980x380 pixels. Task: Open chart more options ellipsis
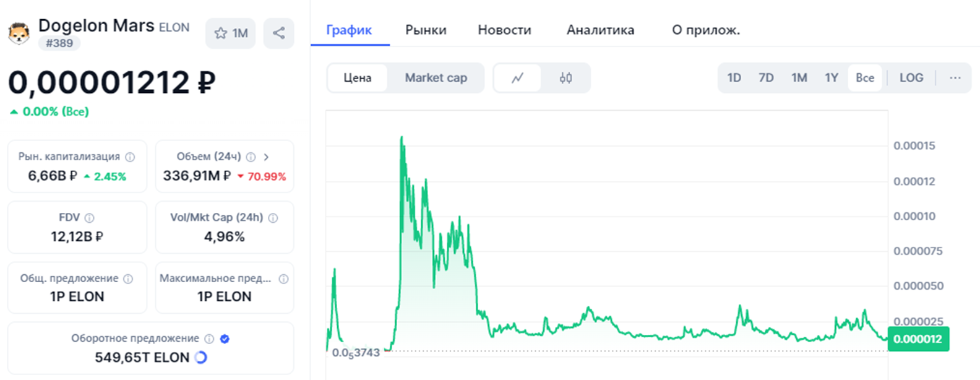(955, 78)
